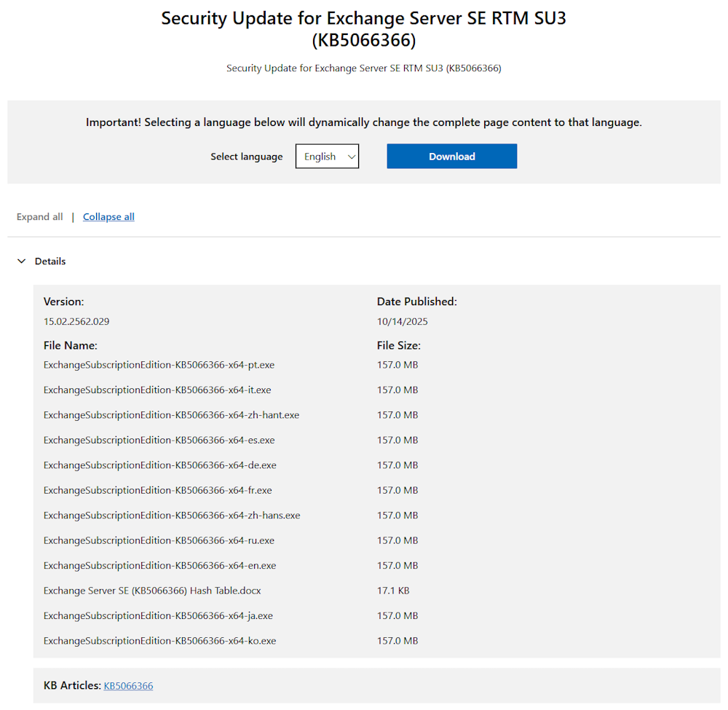Viewport: 728px width, 710px height.
Task: Select the x64-pt.exe file name
Action: point(159,365)
